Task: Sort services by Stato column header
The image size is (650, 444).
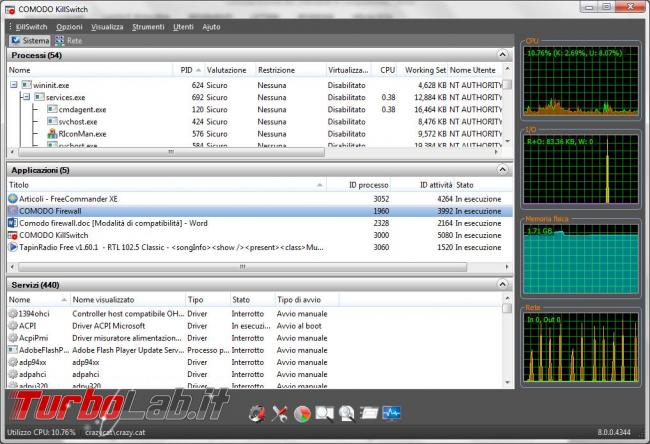Action: tap(252, 300)
